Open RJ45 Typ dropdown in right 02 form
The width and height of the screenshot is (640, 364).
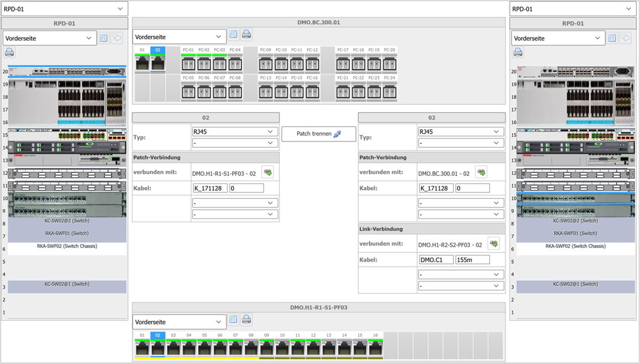(x=461, y=132)
